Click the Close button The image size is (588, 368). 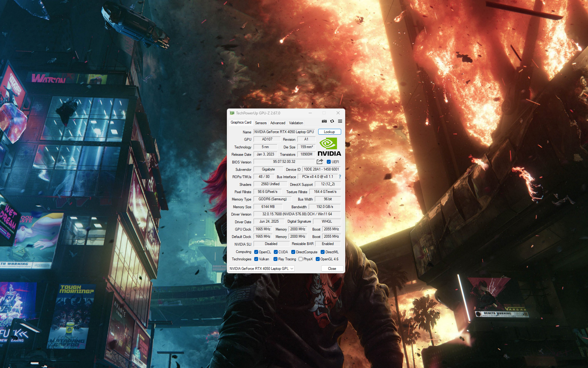(332, 269)
